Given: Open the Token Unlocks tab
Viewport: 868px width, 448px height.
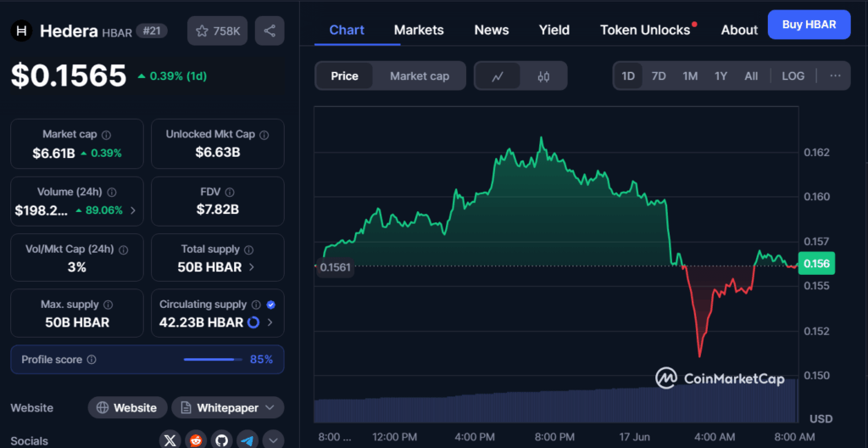Looking at the screenshot, I should pos(645,30).
